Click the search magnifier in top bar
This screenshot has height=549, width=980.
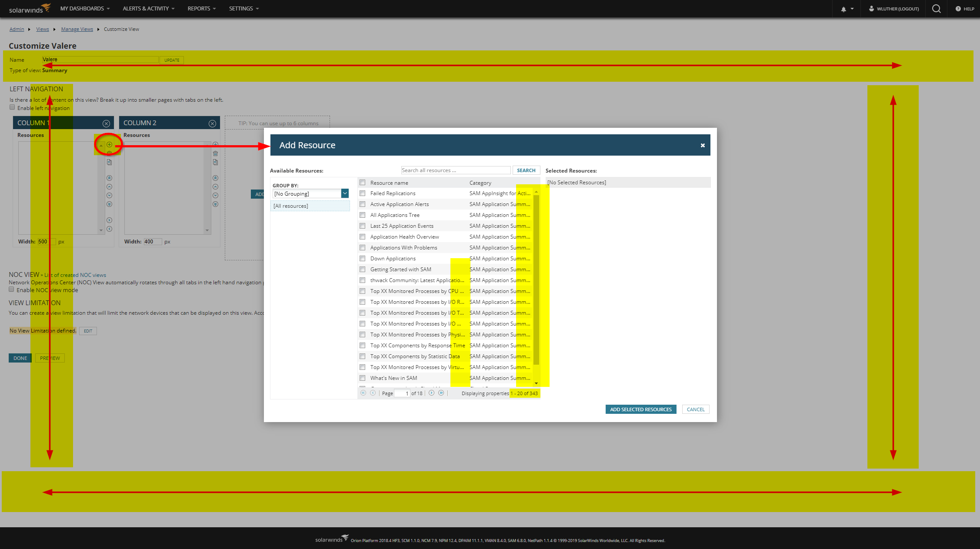click(937, 9)
